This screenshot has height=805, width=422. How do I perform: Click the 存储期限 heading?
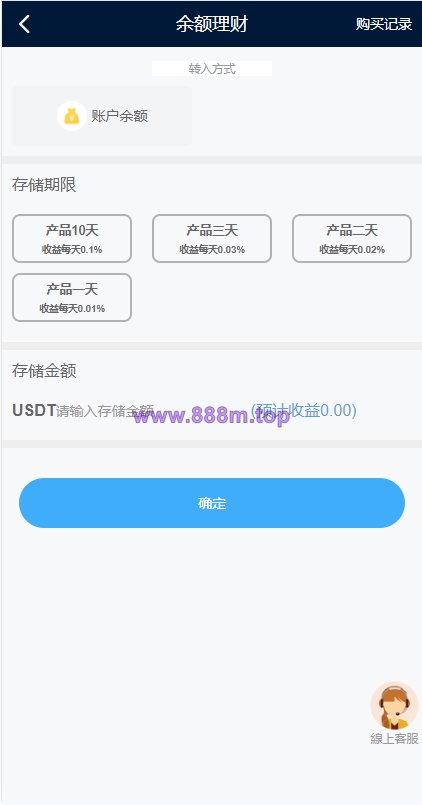(x=44, y=185)
